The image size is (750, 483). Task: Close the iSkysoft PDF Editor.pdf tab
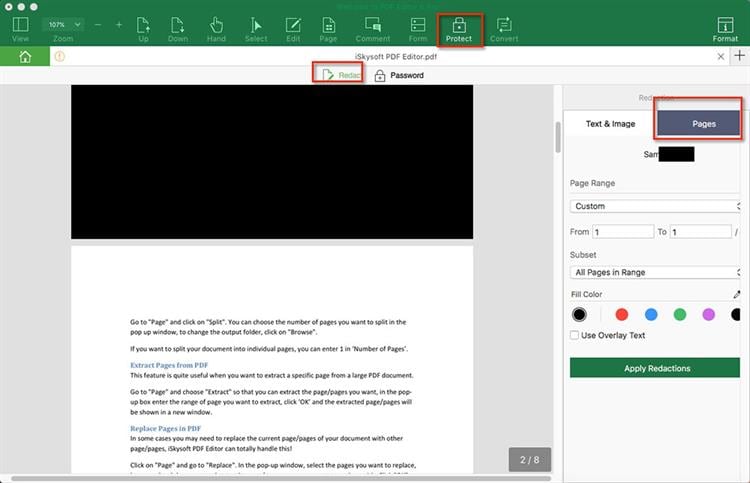tap(720, 56)
